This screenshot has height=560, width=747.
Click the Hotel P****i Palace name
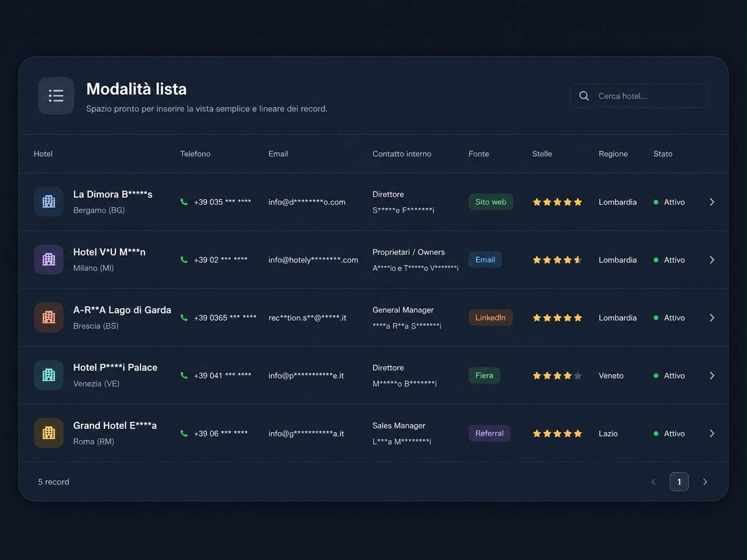[115, 368]
